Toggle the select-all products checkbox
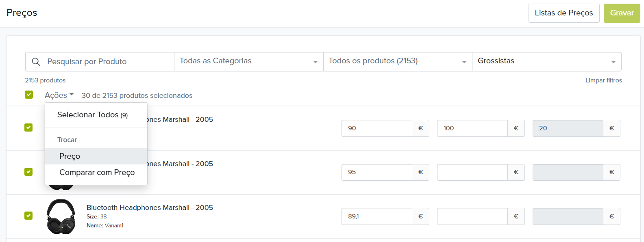The height and width of the screenshot is (242, 644). pos(29,95)
